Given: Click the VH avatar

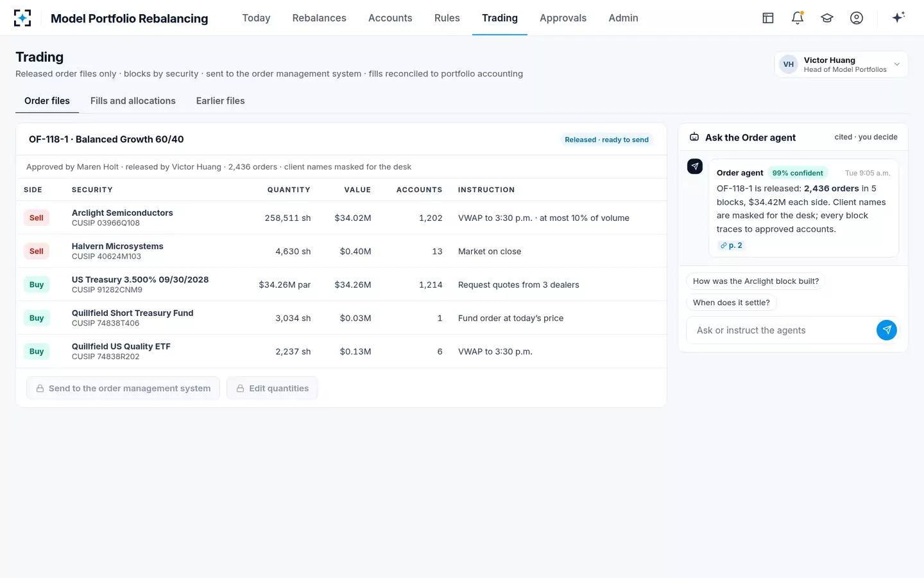Looking at the screenshot, I should (x=789, y=64).
